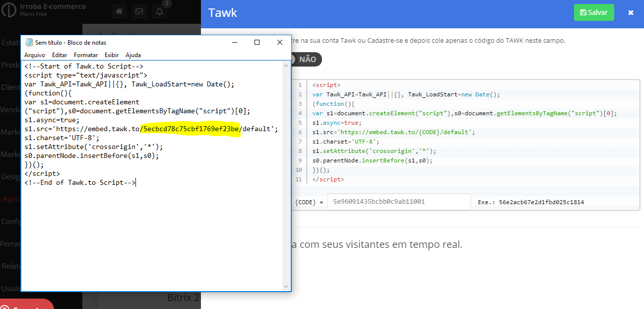Open the envelope messages icon
The height and width of the screenshot is (309, 644).
click(x=139, y=11)
